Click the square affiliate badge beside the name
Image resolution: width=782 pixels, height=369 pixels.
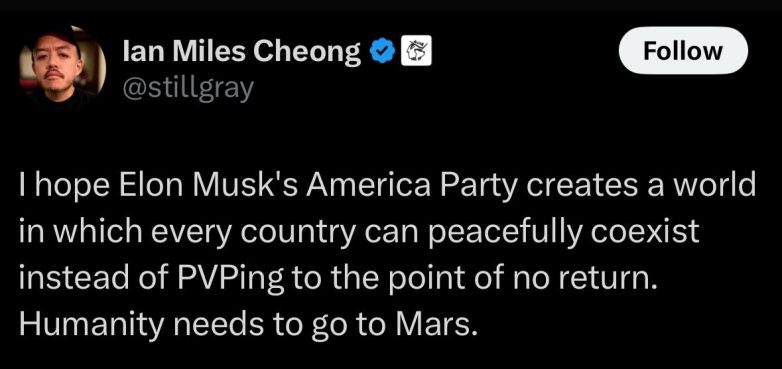(x=416, y=52)
